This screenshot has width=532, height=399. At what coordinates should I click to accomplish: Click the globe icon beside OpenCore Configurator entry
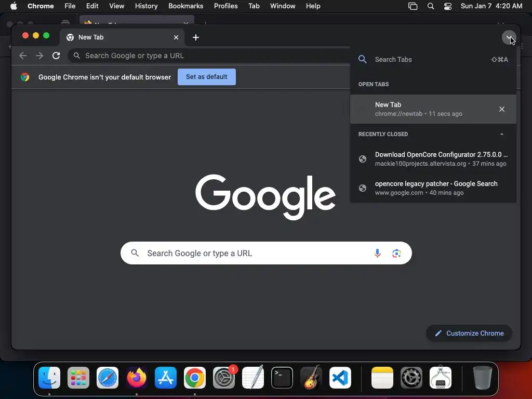click(x=362, y=159)
